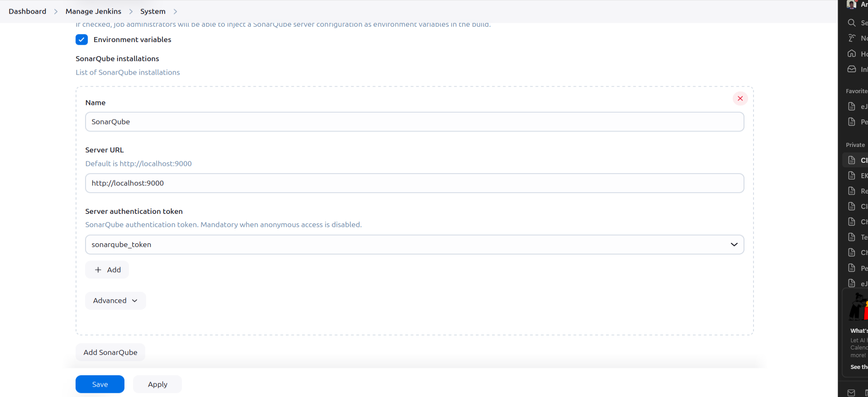The height and width of the screenshot is (397, 868).
Task: Go to Dashboard breadcrumb
Action: [28, 11]
